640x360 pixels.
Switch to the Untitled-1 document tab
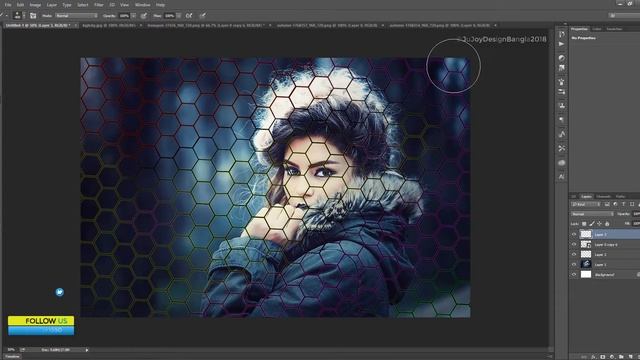pyautogui.click(x=40, y=25)
